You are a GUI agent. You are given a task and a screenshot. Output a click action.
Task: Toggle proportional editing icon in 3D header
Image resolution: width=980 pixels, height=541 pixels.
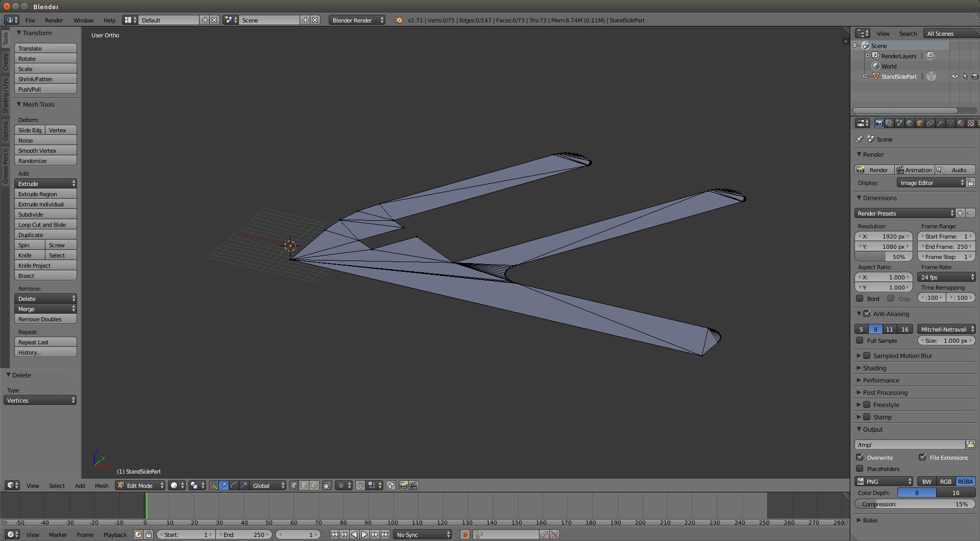pyautogui.click(x=341, y=485)
